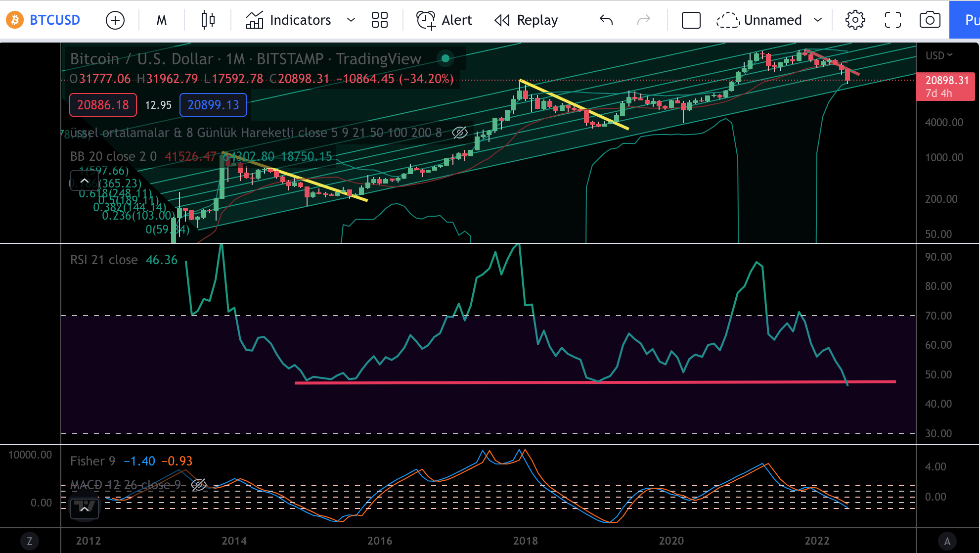Take a chart snapshot with camera icon
The height and width of the screenshot is (553, 980).
click(930, 20)
